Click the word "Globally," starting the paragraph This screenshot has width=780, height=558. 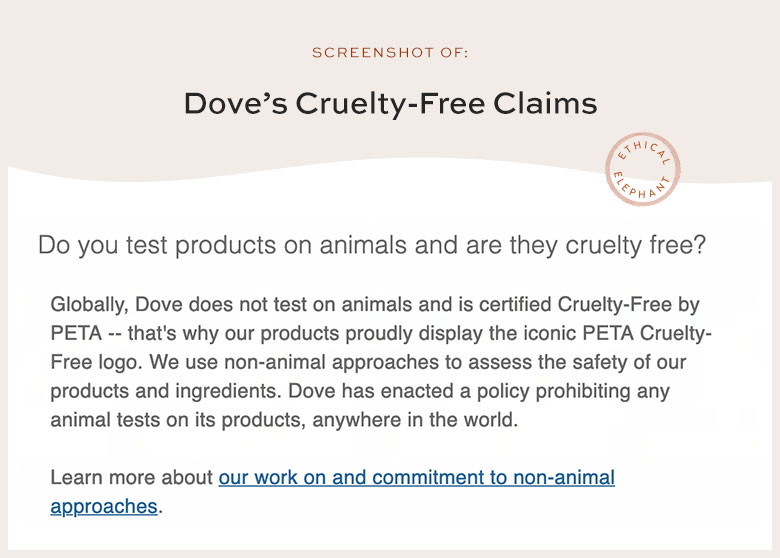(x=90, y=305)
